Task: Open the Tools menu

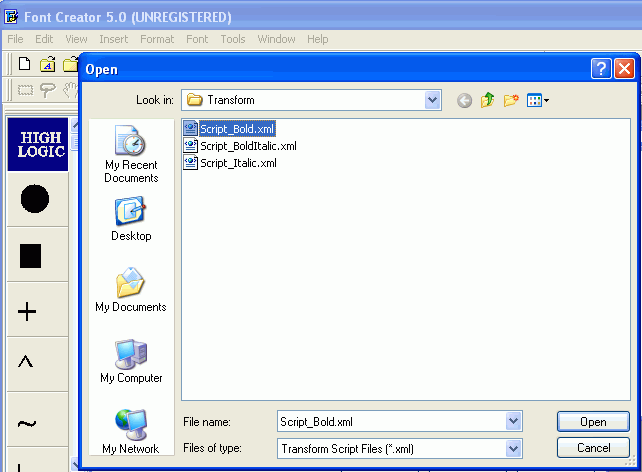Action: pos(233,39)
